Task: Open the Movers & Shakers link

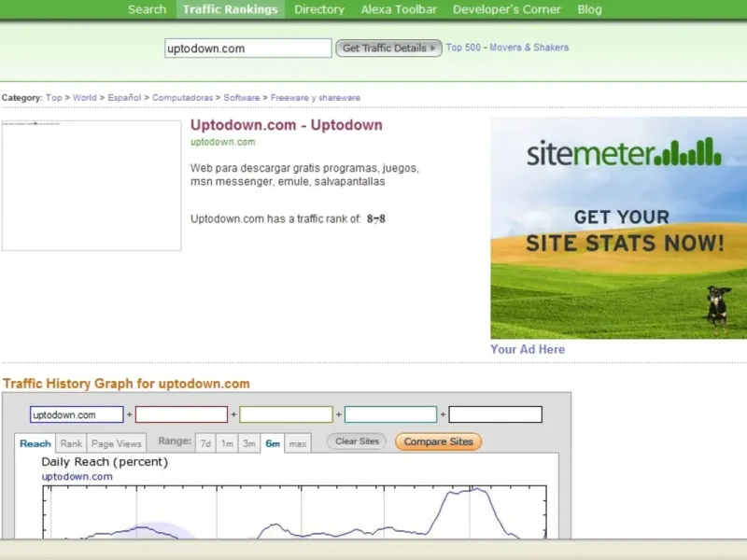Action: point(529,48)
